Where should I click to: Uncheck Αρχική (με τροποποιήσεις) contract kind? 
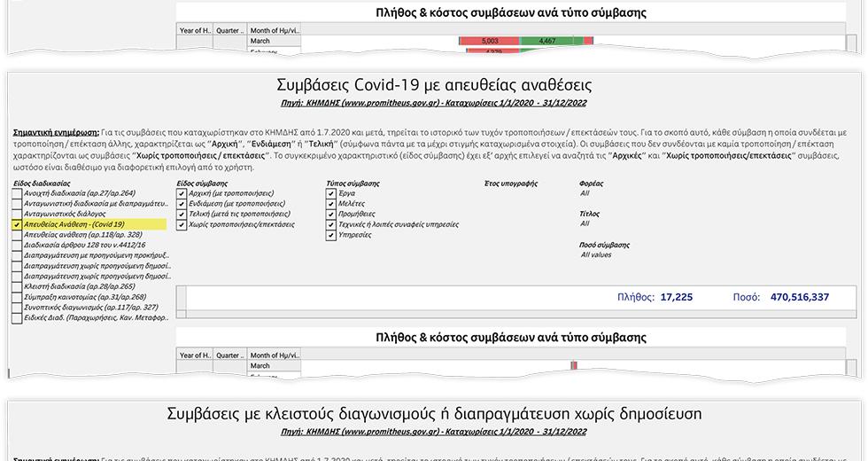182,193
